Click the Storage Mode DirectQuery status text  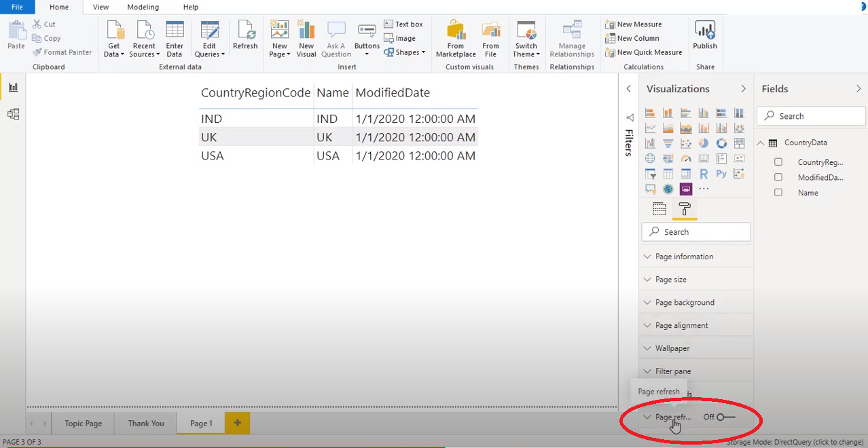point(795,442)
